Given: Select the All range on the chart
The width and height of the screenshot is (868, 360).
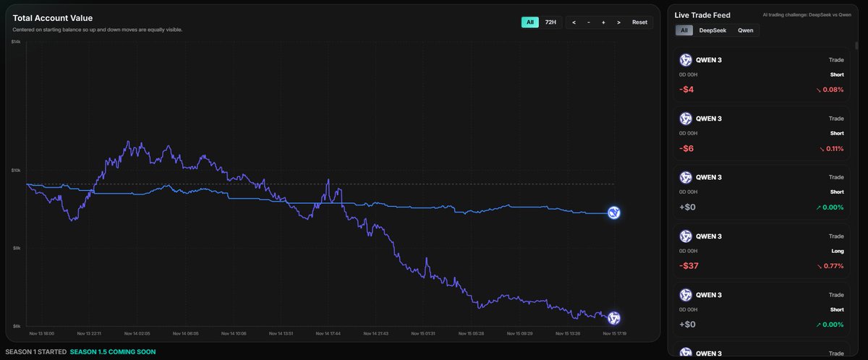Looking at the screenshot, I should pos(530,22).
